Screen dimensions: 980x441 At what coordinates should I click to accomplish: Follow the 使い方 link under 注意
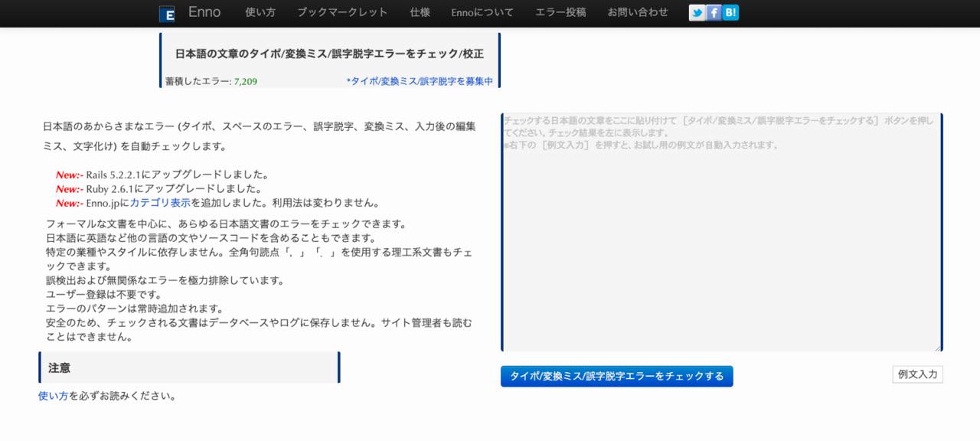53,396
